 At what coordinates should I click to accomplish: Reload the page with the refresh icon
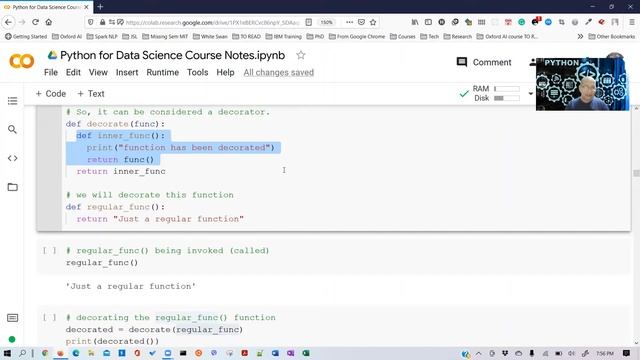point(36,22)
